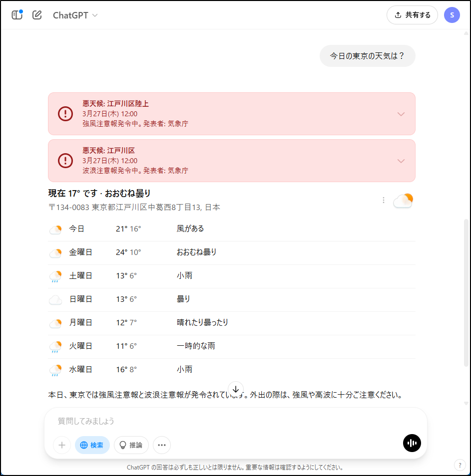Expand the 江戸川区陸上 weather alert details

pyautogui.click(x=401, y=114)
